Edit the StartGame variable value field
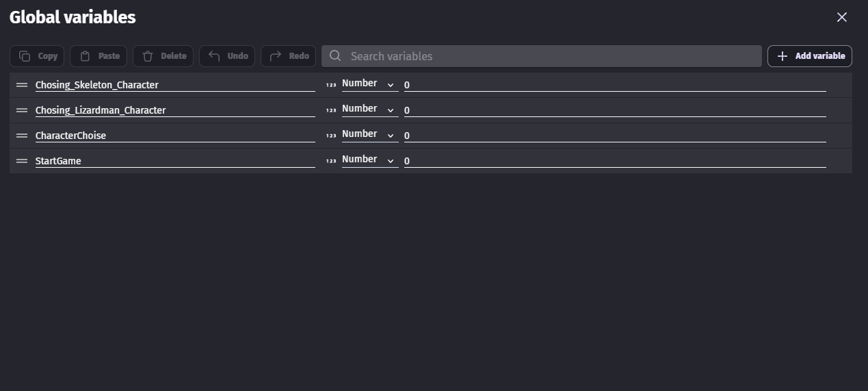 (614, 161)
